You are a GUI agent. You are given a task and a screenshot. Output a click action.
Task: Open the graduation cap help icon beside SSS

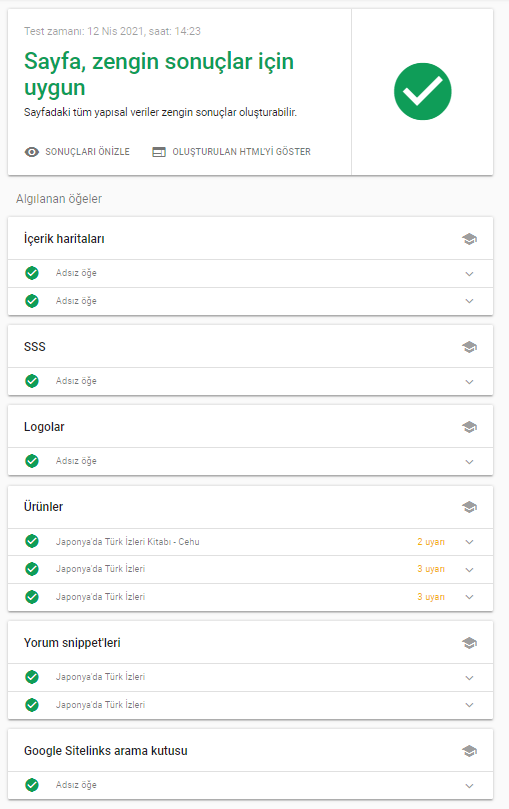(469, 347)
